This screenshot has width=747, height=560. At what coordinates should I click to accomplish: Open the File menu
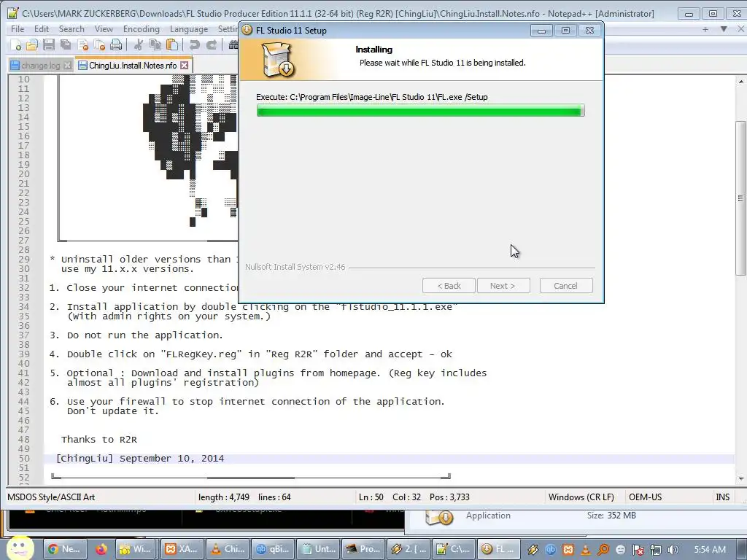click(x=18, y=29)
